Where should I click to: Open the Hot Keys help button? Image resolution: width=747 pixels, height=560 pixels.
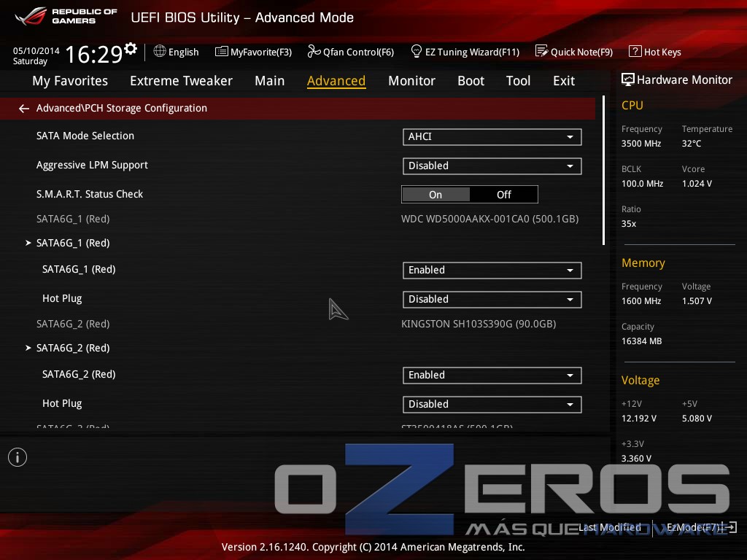point(655,52)
